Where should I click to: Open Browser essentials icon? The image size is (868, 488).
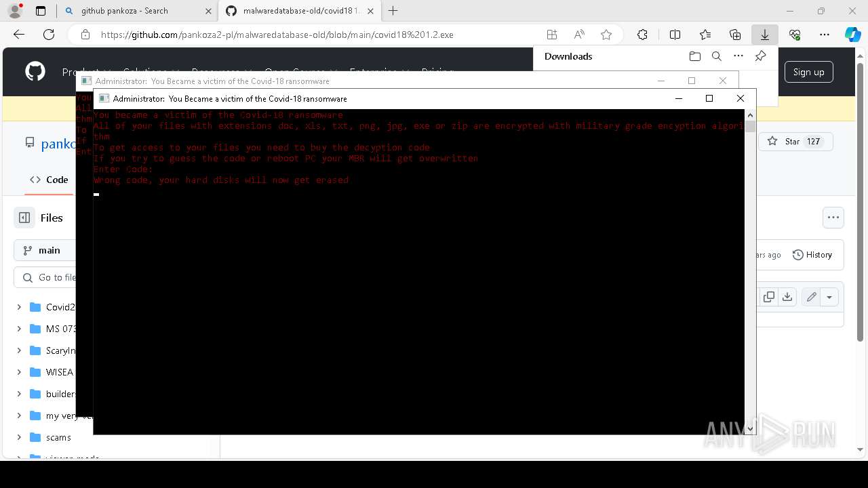click(x=795, y=35)
